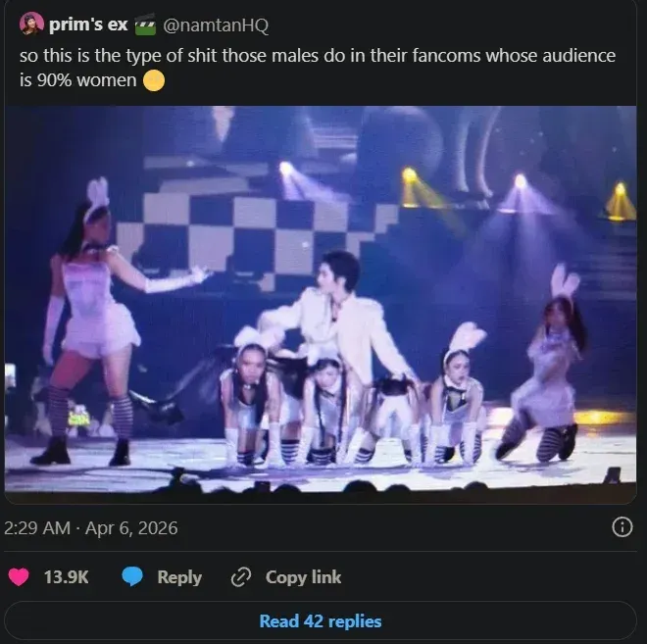
Task: Open the tweet info circle icon
Action: point(622,527)
